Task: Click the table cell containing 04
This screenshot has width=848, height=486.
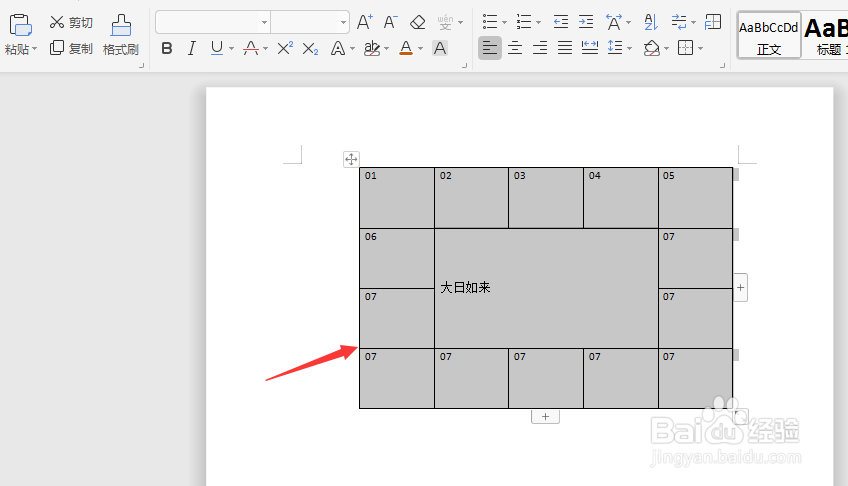Action: click(621, 198)
